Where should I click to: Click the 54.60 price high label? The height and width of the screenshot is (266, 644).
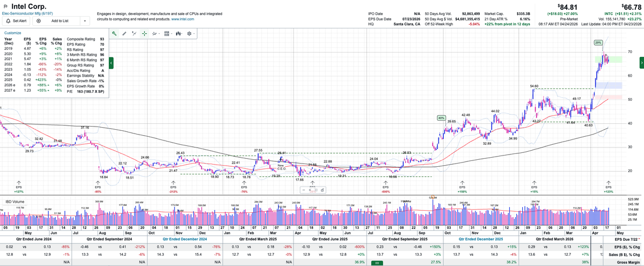click(x=534, y=86)
